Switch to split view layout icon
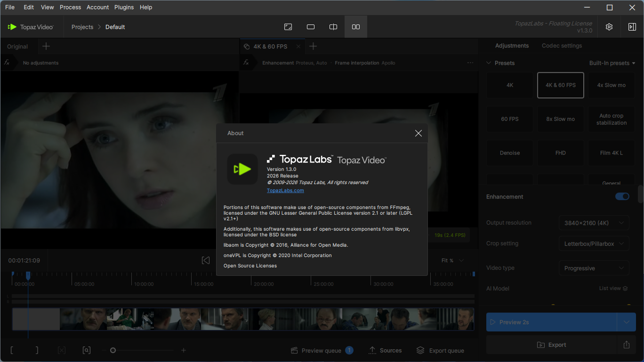The height and width of the screenshot is (362, 644). click(x=333, y=27)
